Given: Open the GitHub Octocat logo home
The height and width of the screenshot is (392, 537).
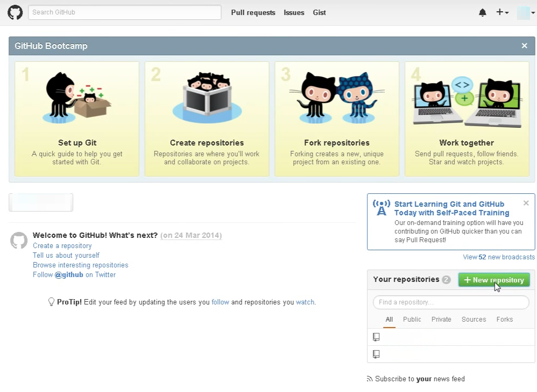Looking at the screenshot, I should 15,13.
